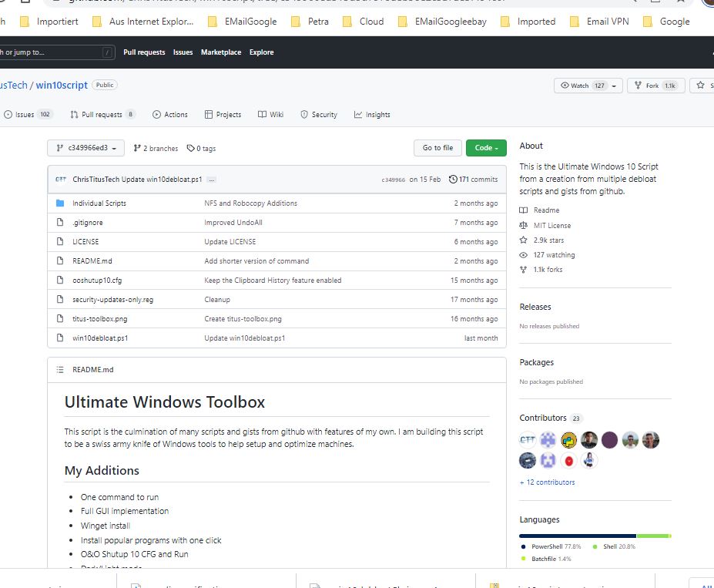Open the NFS and Robocopy Additions commit
The height and width of the screenshot is (588, 714).
pos(250,203)
